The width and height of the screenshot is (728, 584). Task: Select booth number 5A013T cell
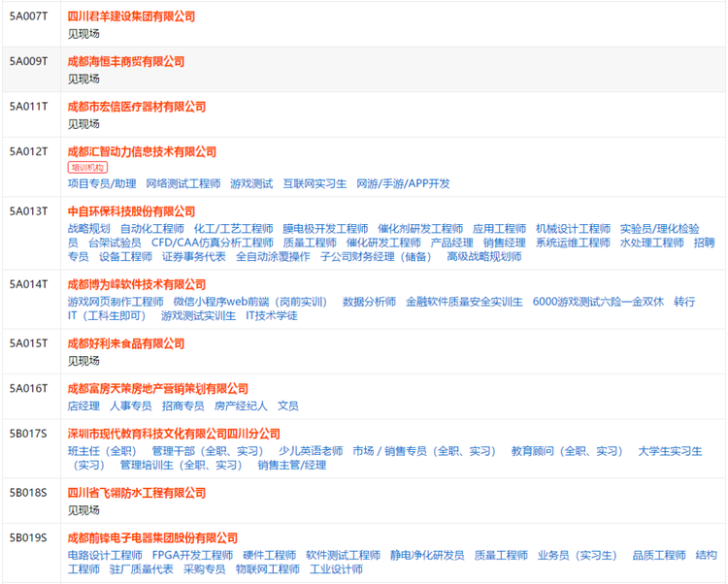pos(31,234)
